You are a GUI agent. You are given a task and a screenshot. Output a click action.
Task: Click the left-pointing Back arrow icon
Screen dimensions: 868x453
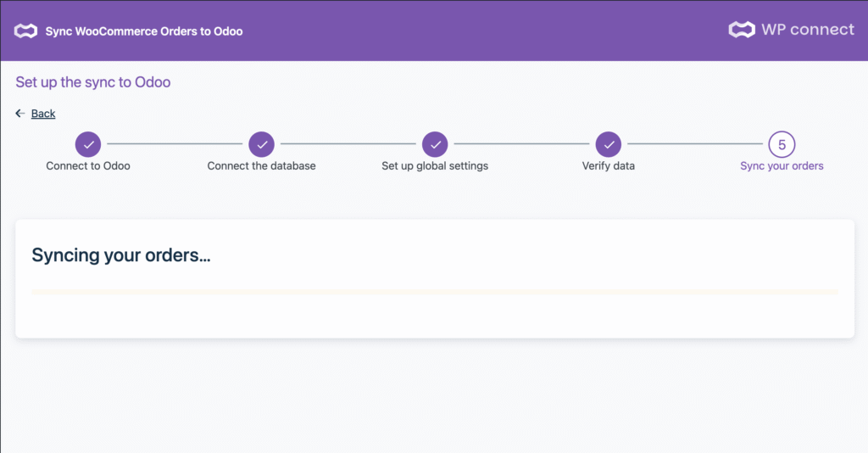pos(20,114)
